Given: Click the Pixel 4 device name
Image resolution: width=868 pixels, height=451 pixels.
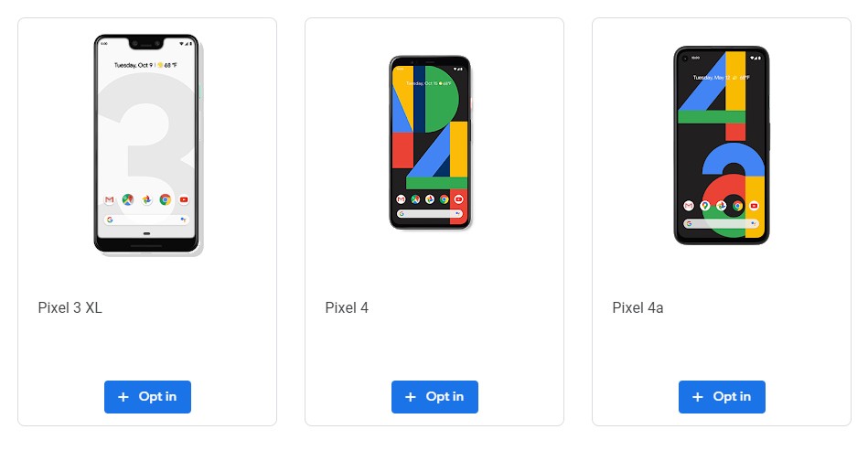Looking at the screenshot, I should 347,307.
